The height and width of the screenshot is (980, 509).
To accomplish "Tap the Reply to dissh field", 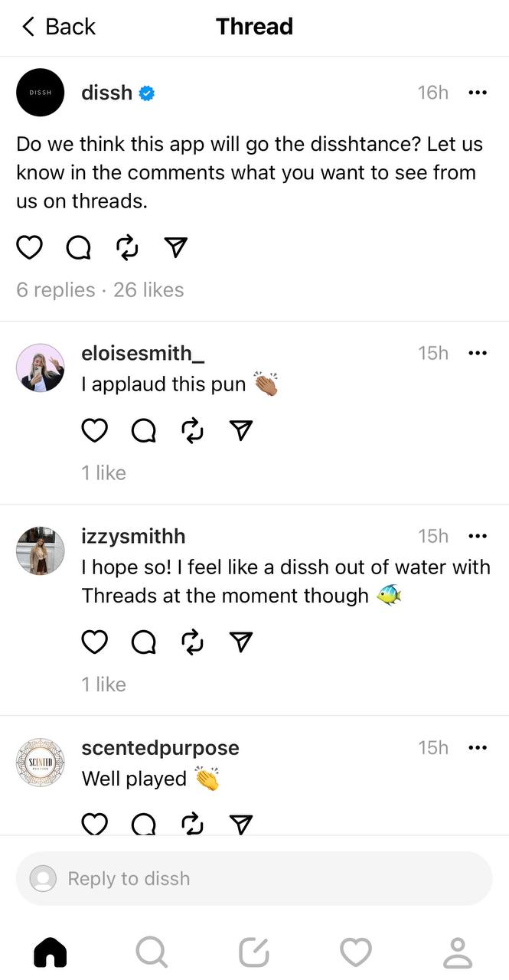I will point(254,878).
